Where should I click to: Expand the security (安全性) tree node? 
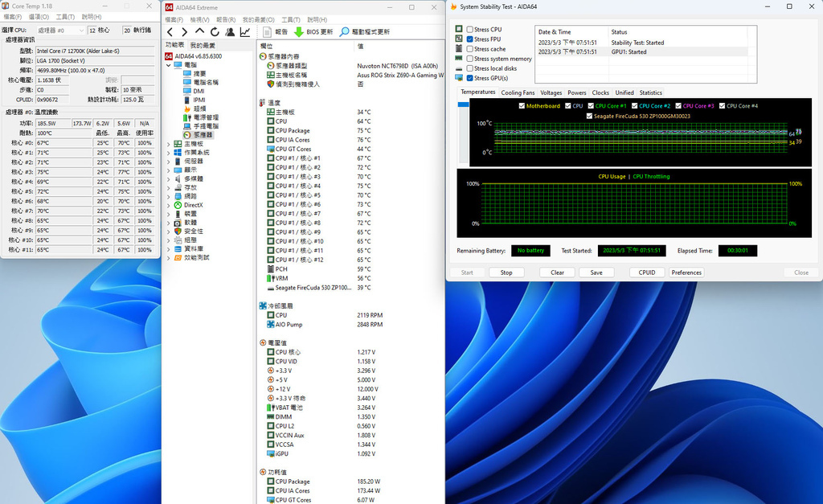pyautogui.click(x=169, y=232)
